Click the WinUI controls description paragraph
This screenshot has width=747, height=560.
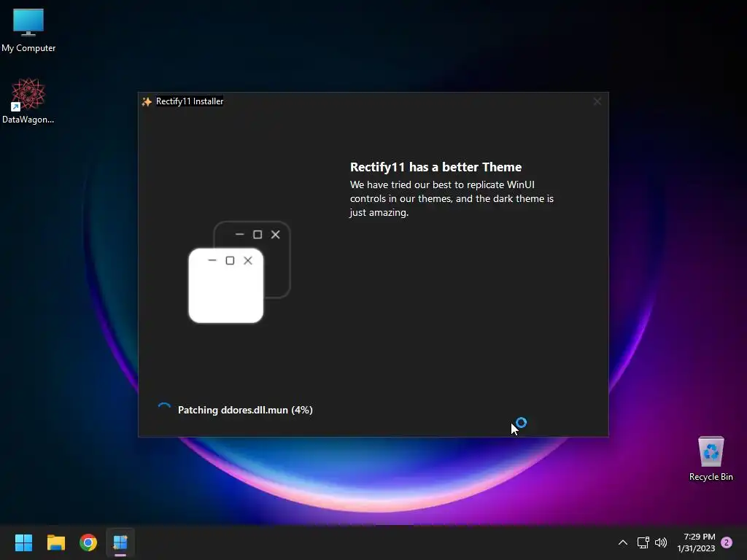tap(452, 198)
